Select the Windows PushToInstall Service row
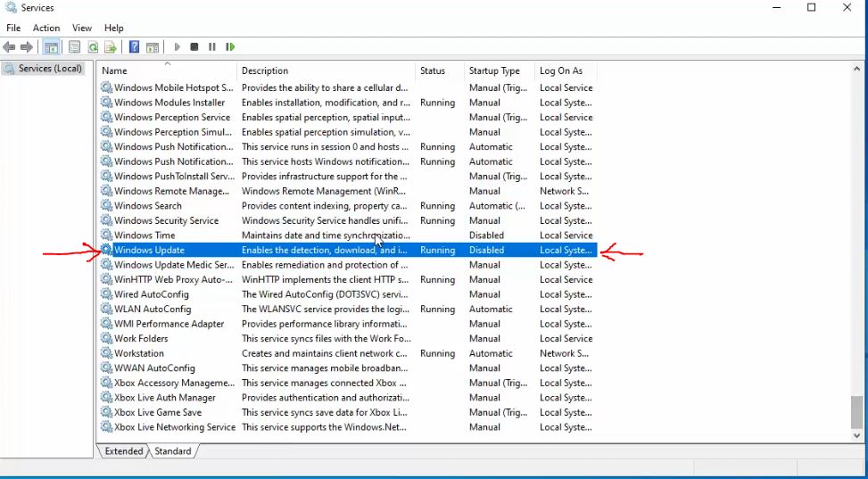The image size is (868, 479). pyautogui.click(x=348, y=176)
